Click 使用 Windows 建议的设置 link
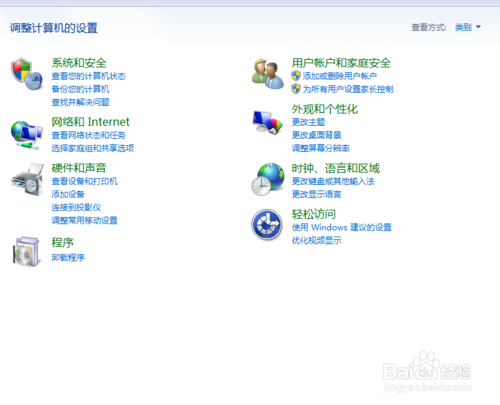Screen dimensions: 500x405 point(342,227)
